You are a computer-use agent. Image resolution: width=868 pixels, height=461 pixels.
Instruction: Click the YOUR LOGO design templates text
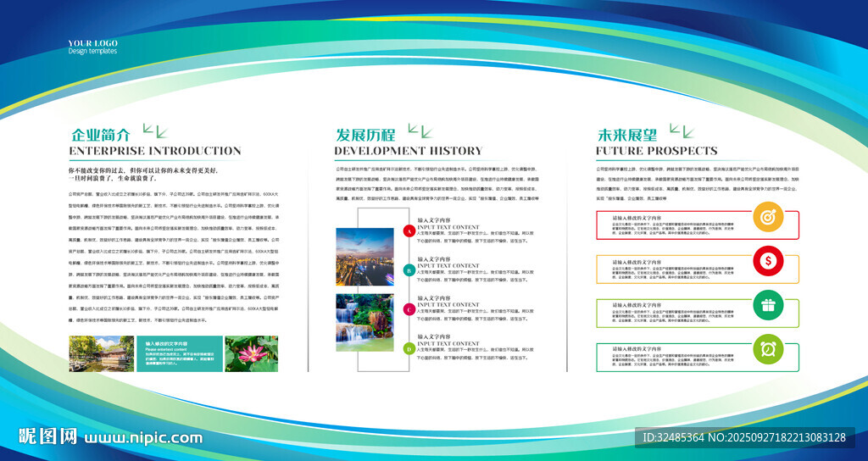tap(92, 47)
